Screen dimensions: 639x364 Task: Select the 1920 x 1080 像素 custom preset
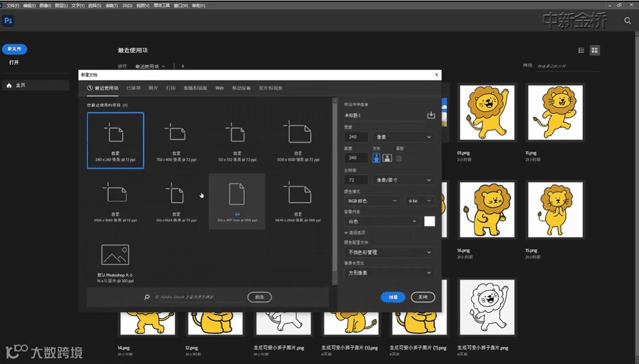[x=115, y=201]
